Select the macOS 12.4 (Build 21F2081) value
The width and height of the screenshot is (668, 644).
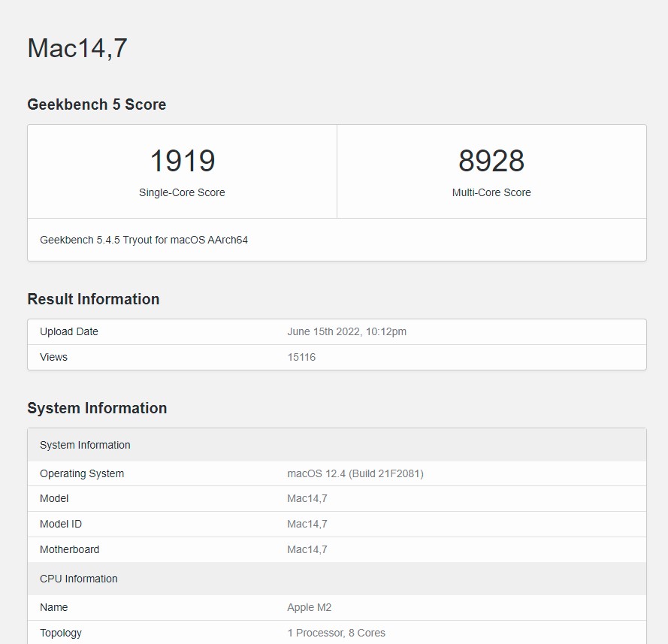point(355,473)
